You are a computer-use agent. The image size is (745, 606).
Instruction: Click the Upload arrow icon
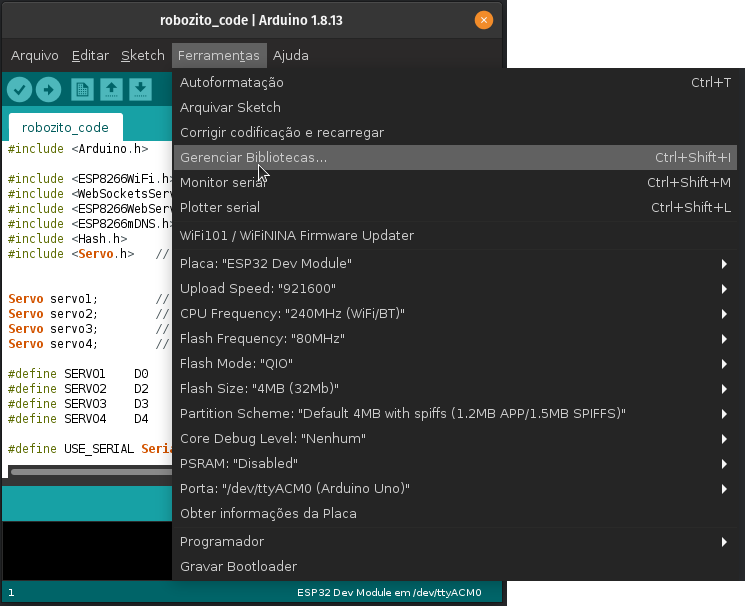48,89
